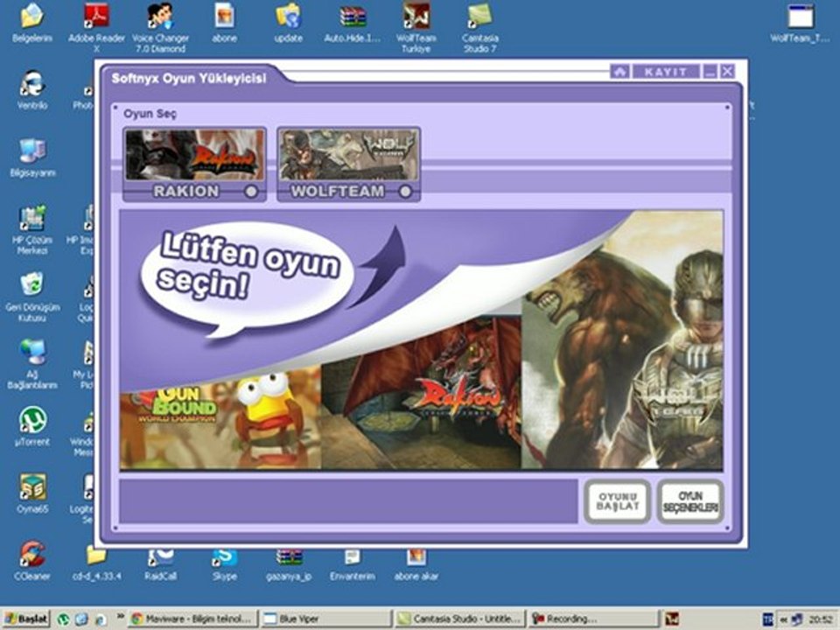Open WolfTeam_T icon at top right
The height and width of the screenshot is (630, 840).
coord(801,23)
